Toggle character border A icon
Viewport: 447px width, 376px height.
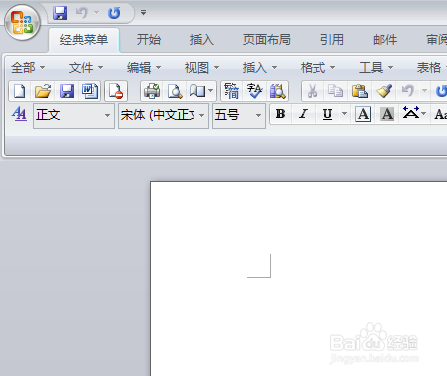[x=363, y=114]
